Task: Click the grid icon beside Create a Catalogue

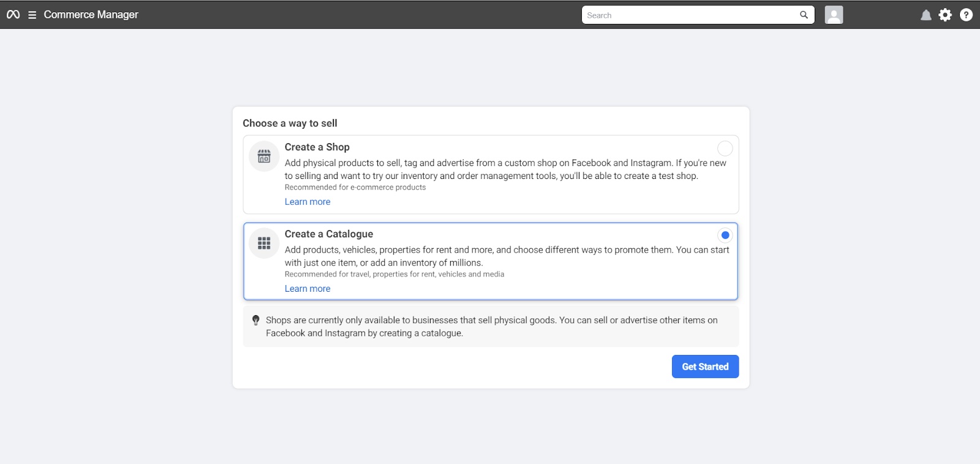Action: coord(264,243)
